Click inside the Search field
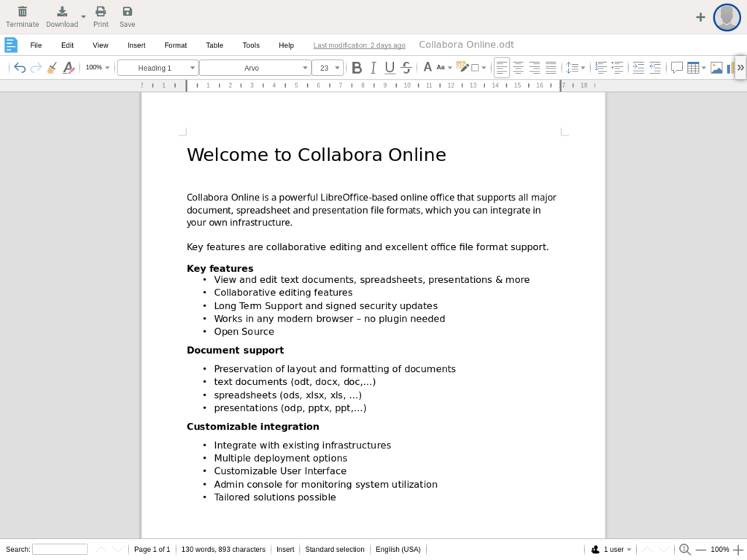 (x=58, y=549)
